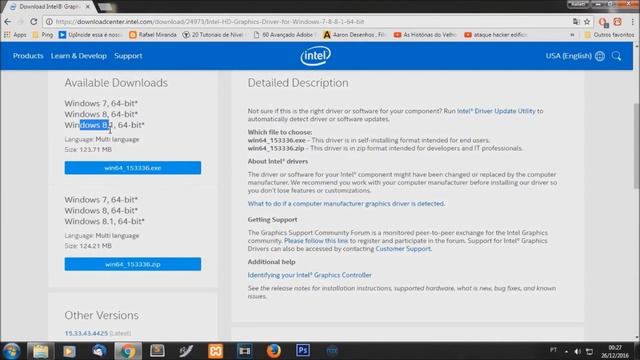This screenshot has height=360, width=640.
Task: Open the Ping bookmark folder
Action: [x=43, y=35]
